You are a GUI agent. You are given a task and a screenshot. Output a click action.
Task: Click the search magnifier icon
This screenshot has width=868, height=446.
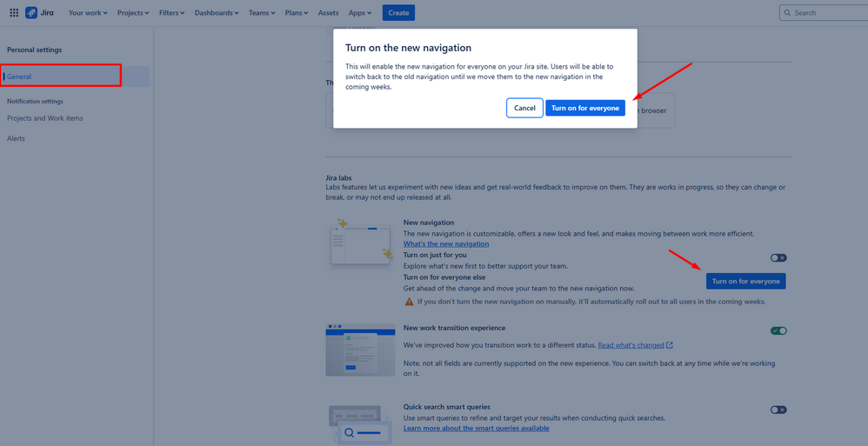788,13
